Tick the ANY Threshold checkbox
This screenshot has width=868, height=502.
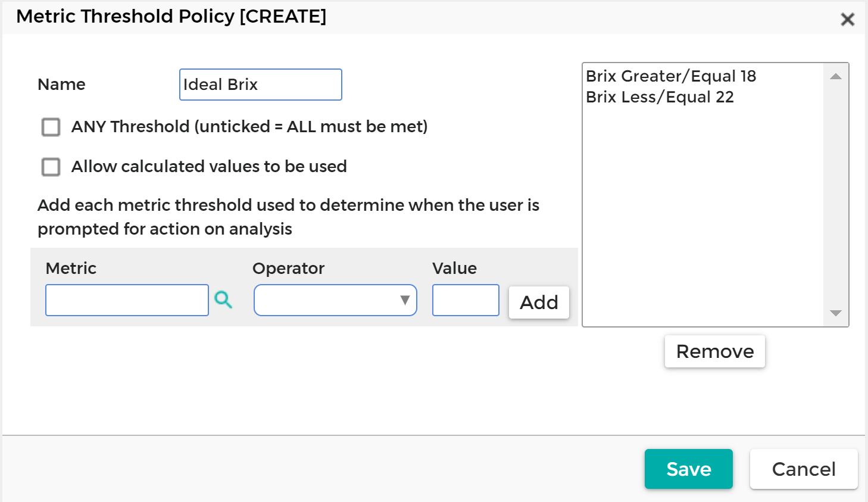pyautogui.click(x=51, y=127)
